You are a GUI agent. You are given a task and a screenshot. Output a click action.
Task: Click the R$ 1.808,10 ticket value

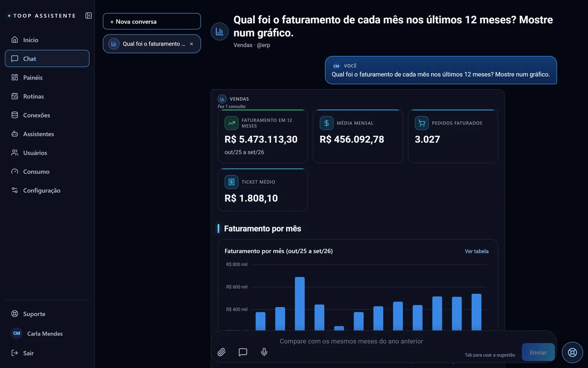coord(251,198)
